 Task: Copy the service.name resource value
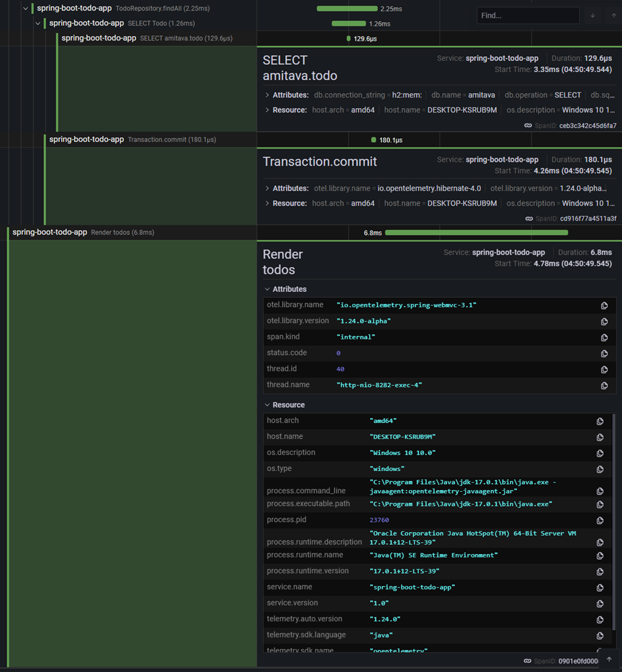(x=600, y=588)
